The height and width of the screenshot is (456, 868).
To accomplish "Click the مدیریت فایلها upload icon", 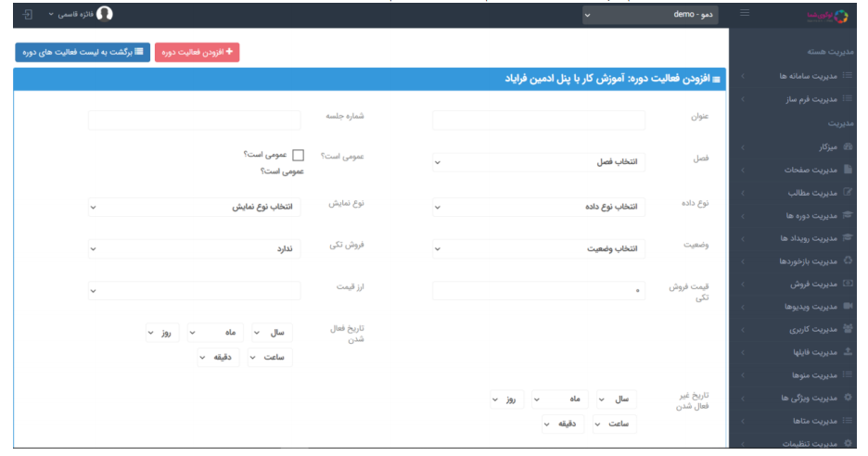I will pos(848,351).
